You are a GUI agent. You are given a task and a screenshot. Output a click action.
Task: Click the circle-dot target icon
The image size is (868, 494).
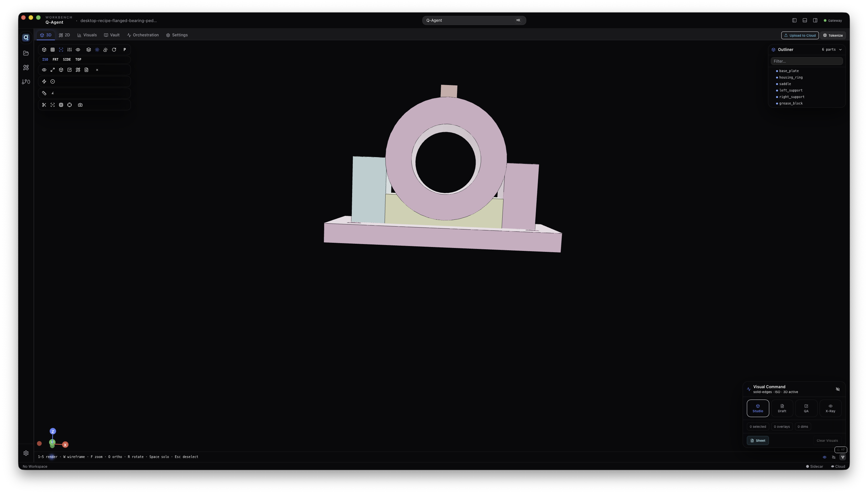[53, 81]
